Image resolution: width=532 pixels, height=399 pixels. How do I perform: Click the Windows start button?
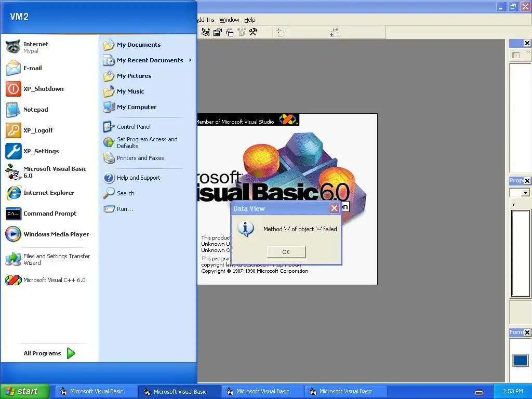[25, 391]
